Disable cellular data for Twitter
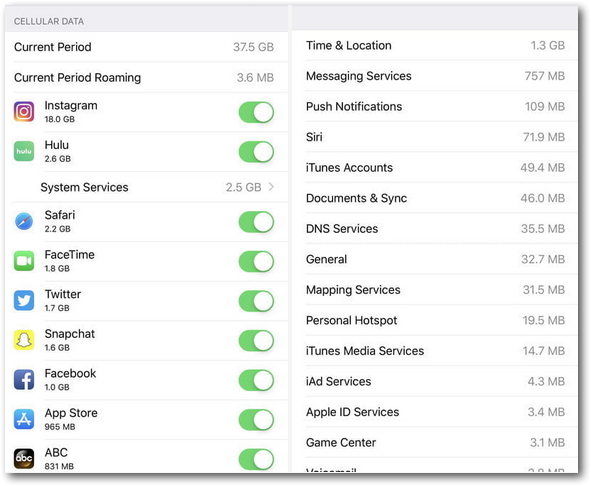591x486 pixels. (x=256, y=301)
